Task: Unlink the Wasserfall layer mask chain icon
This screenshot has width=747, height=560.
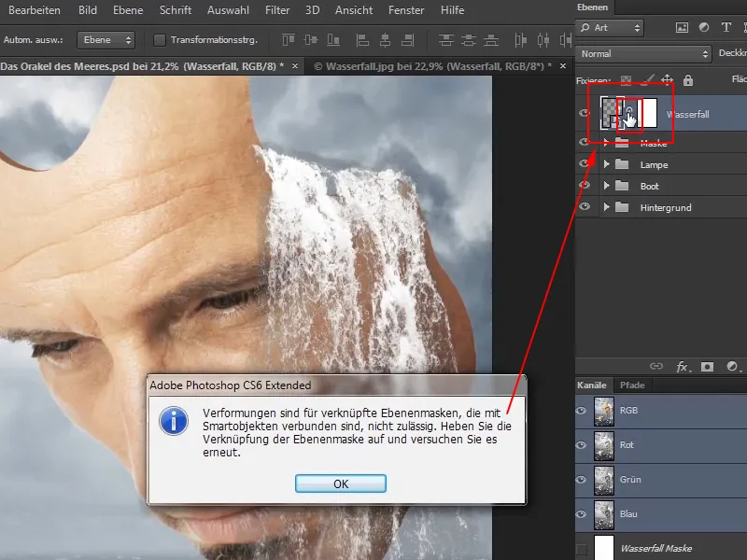Action: pos(629,112)
